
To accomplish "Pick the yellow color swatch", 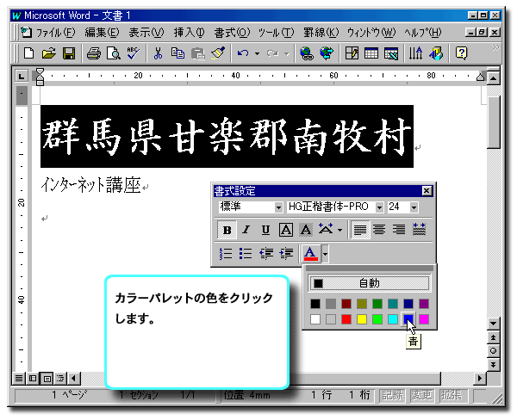I will pos(362,318).
